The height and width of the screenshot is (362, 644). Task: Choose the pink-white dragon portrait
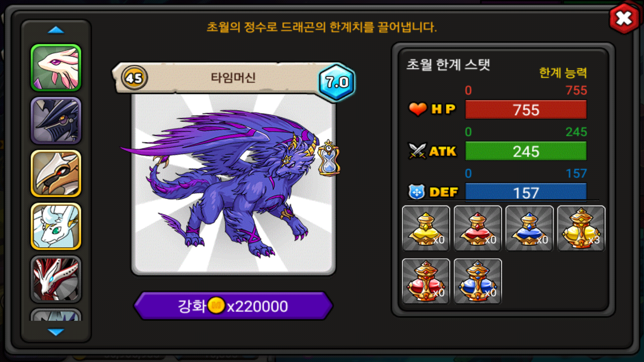click(x=56, y=68)
